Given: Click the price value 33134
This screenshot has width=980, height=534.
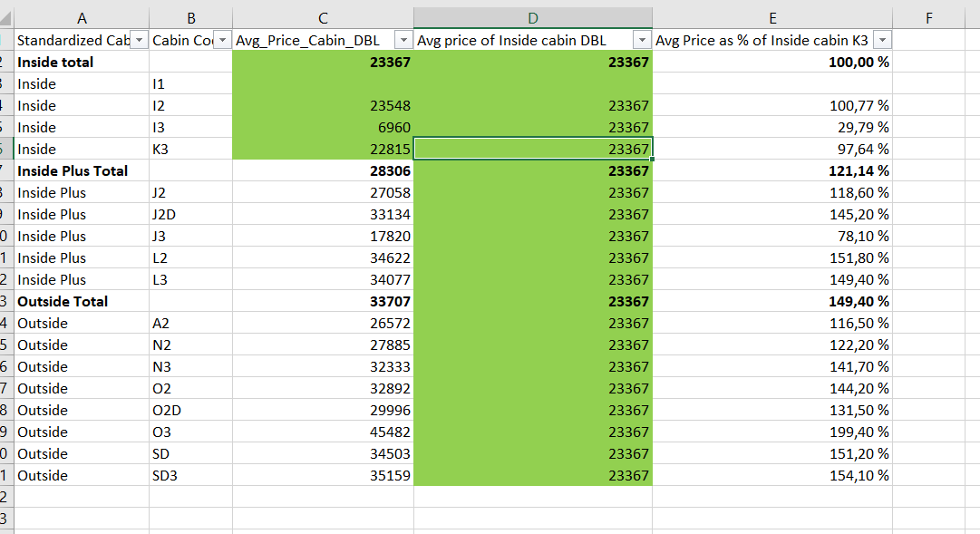Looking at the screenshot, I should pyautogui.click(x=390, y=215).
